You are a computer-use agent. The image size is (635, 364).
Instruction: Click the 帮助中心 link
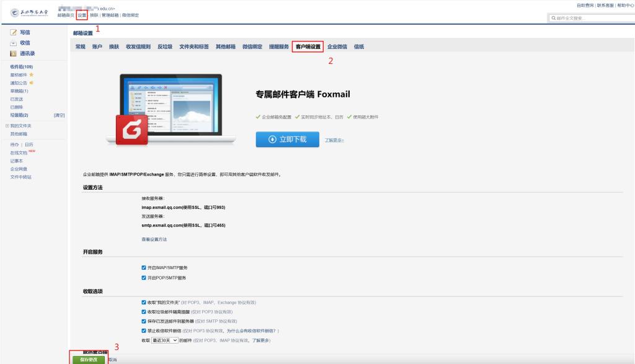click(x=626, y=6)
